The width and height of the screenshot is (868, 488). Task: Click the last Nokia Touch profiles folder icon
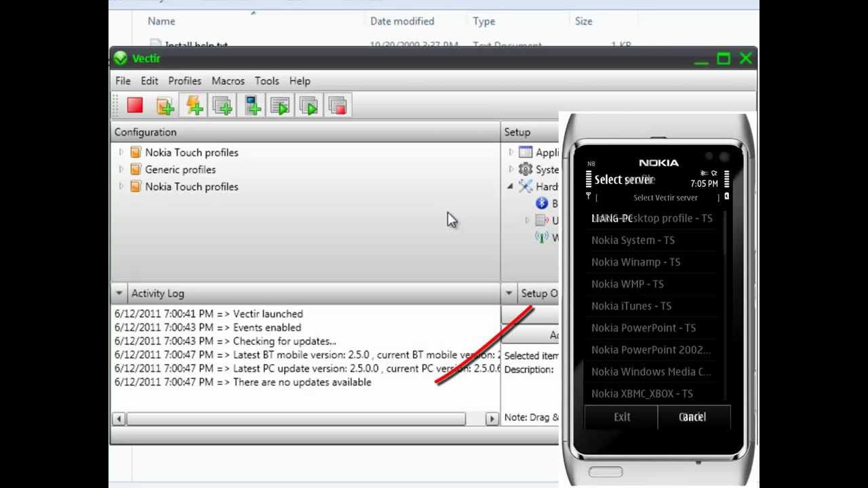[136, 186]
